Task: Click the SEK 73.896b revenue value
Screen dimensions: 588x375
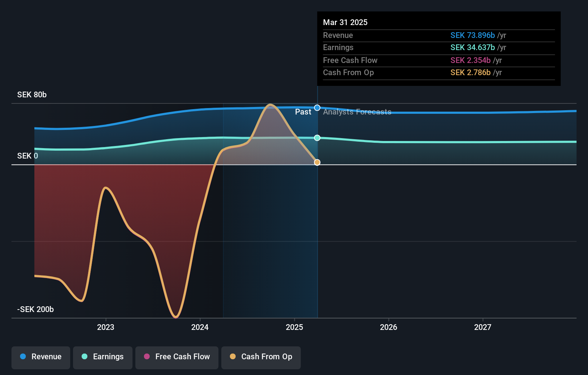Action: point(473,35)
